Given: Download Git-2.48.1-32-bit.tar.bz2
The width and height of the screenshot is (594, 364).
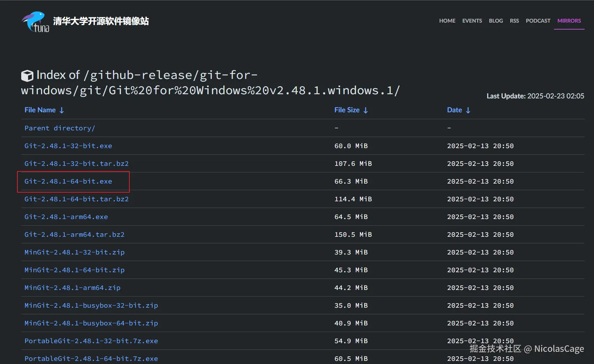Looking at the screenshot, I should tap(77, 164).
